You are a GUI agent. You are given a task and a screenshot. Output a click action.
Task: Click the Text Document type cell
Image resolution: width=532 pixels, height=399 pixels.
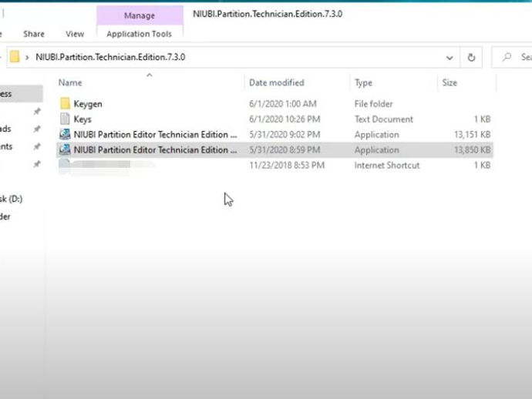coord(384,119)
